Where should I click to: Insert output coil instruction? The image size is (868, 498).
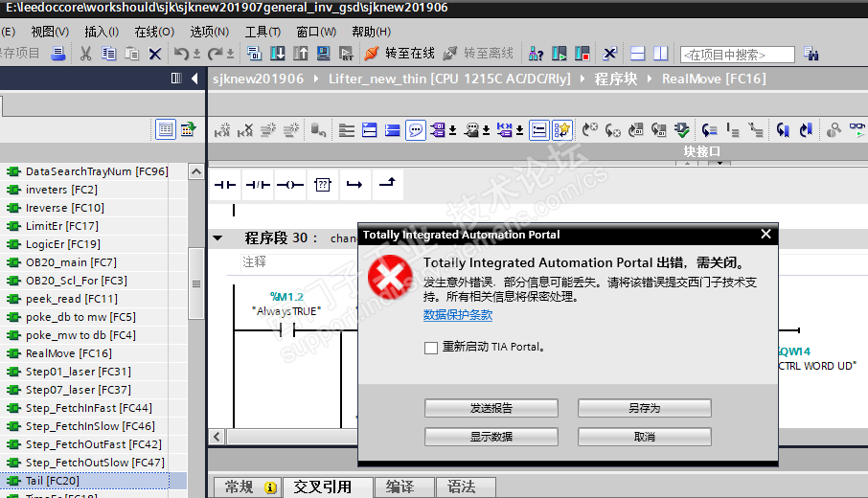(x=290, y=185)
